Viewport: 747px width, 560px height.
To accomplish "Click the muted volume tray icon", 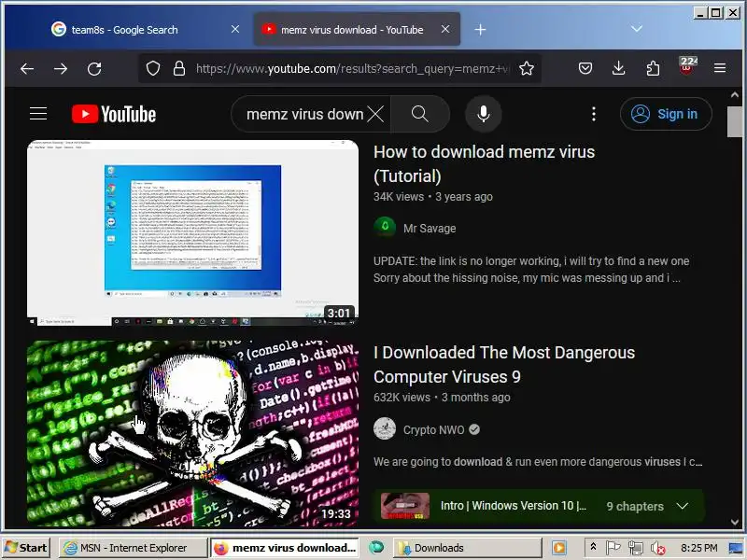I will click(658, 548).
